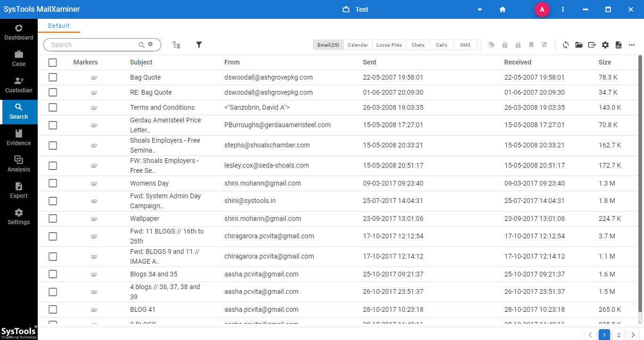Sort by the Size column header
Screen dimensions: 644x340
pos(605,62)
